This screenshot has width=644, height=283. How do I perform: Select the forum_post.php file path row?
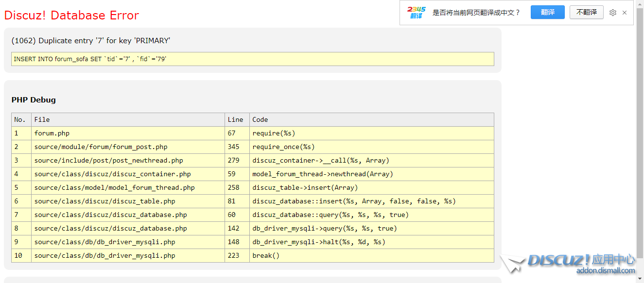pos(128,147)
